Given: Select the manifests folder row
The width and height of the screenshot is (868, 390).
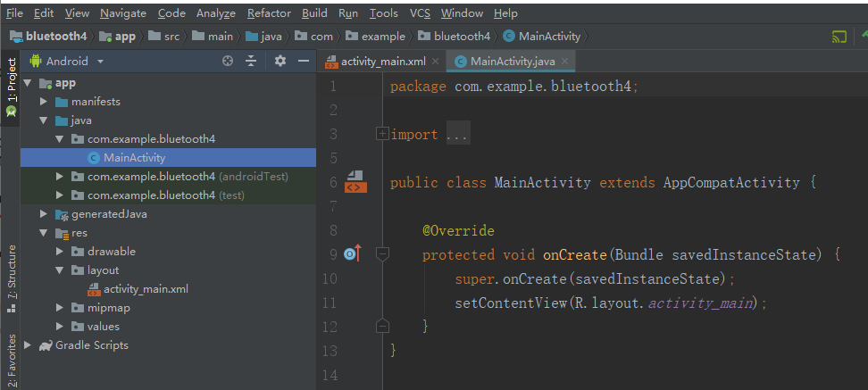Looking at the screenshot, I should point(168,102).
